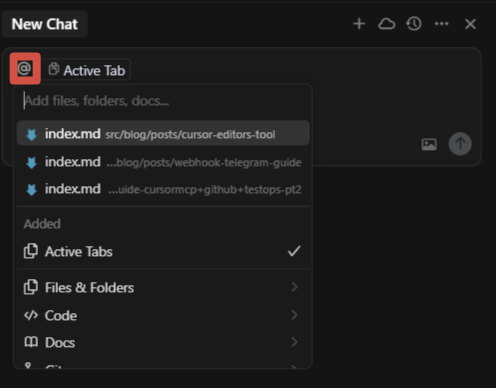Select index.md from testops-pt2 folder
496x388 pixels.
point(163,189)
